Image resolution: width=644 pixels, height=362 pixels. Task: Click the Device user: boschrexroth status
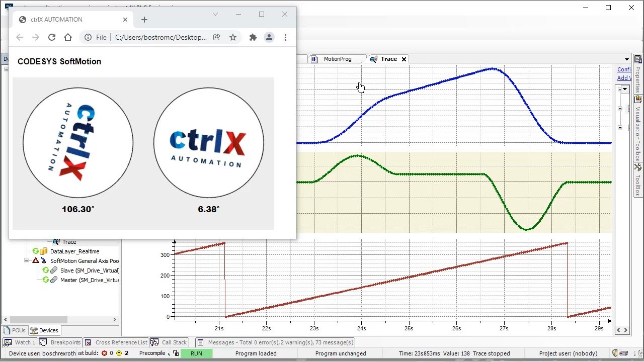click(x=42, y=353)
